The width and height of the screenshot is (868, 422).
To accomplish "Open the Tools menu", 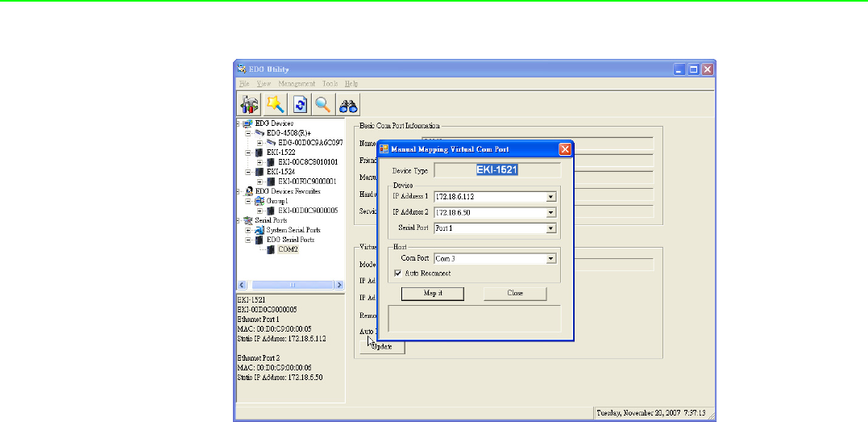I will click(330, 84).
